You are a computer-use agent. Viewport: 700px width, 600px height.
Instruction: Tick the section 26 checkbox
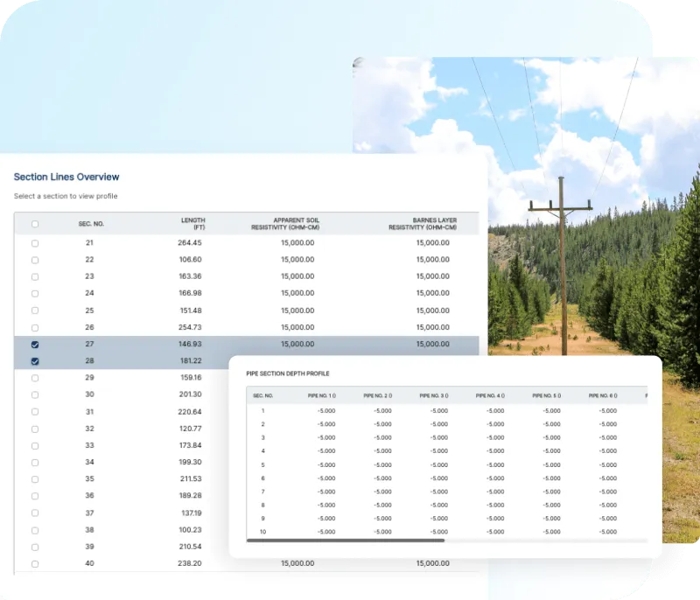point(35,328)
